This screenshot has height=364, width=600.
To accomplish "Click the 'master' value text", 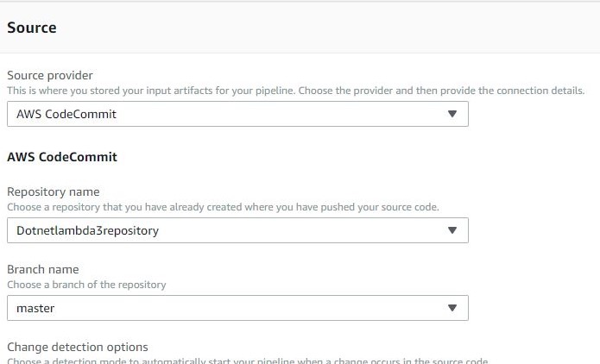I will (35, 308).
